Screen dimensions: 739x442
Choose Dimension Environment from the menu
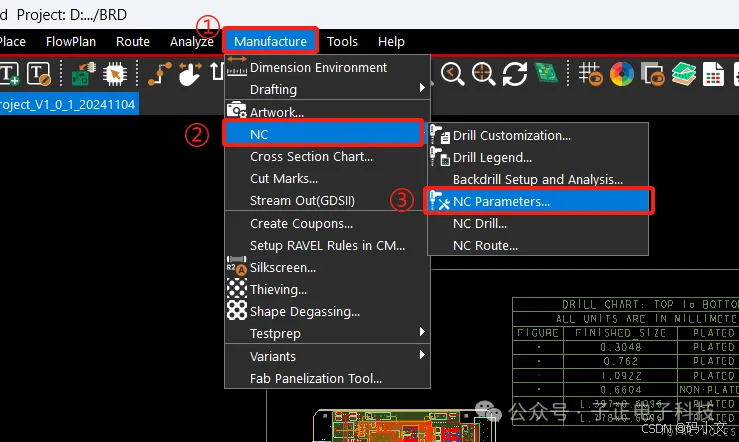(328, 67)
